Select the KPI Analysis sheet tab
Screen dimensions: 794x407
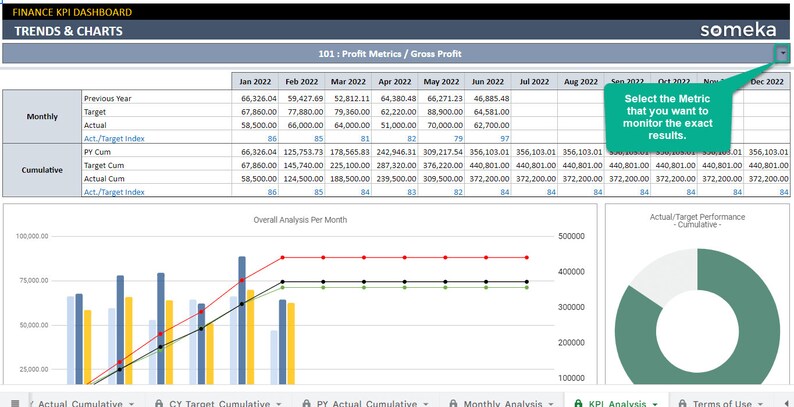(x=617, y=403)
